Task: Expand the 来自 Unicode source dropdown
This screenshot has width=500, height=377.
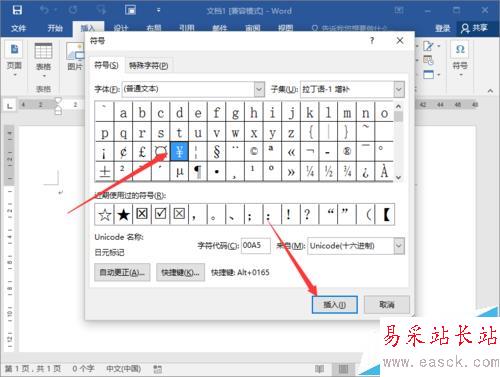Action: (399, 246)
